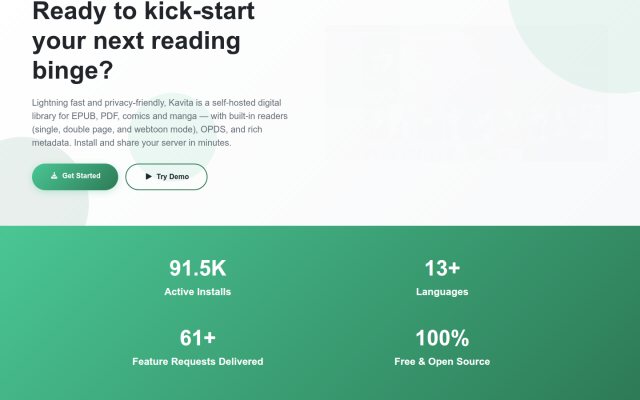
Task: Click the faded hero preview image
Action: point(465,94)
